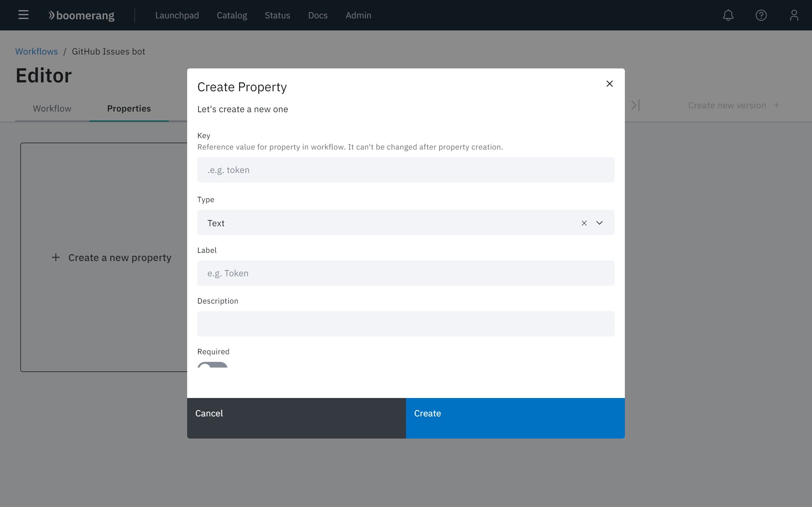This screenshot has width=812, height=507.
Task: Click the boomerang logo
Action: point(81,16)
